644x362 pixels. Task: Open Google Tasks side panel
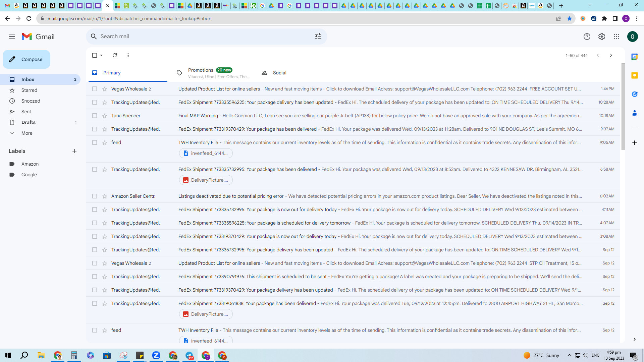tap(635, 94)
